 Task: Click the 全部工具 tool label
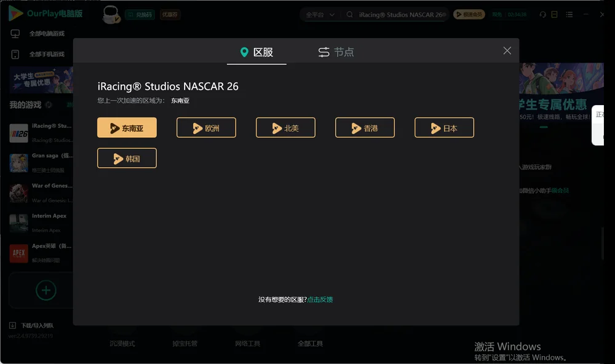tap(310, 344)
